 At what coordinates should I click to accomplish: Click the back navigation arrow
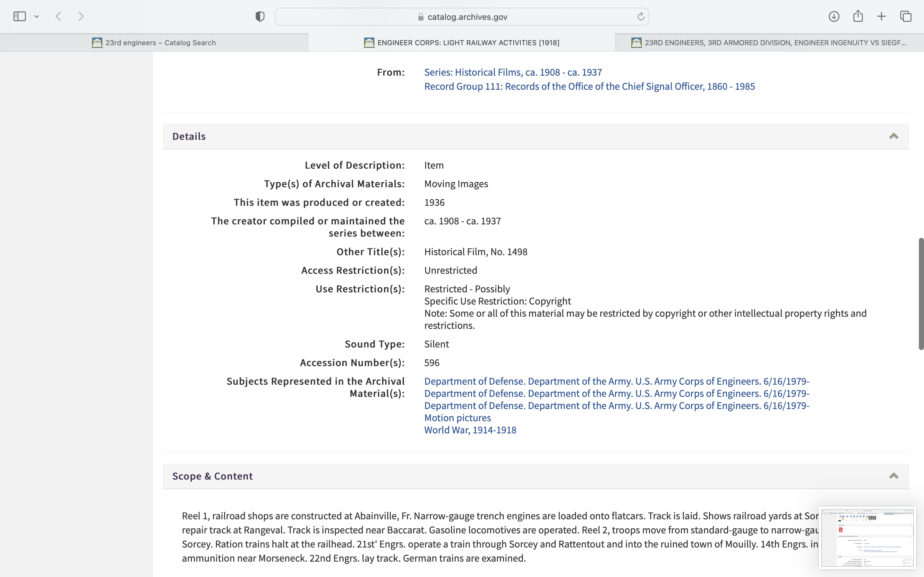click(x=58, y=16)
